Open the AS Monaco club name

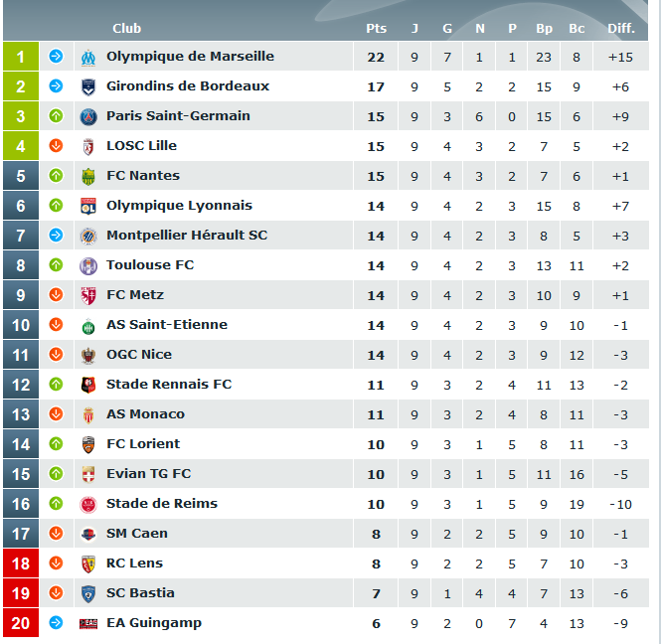[x=145, y=413]
